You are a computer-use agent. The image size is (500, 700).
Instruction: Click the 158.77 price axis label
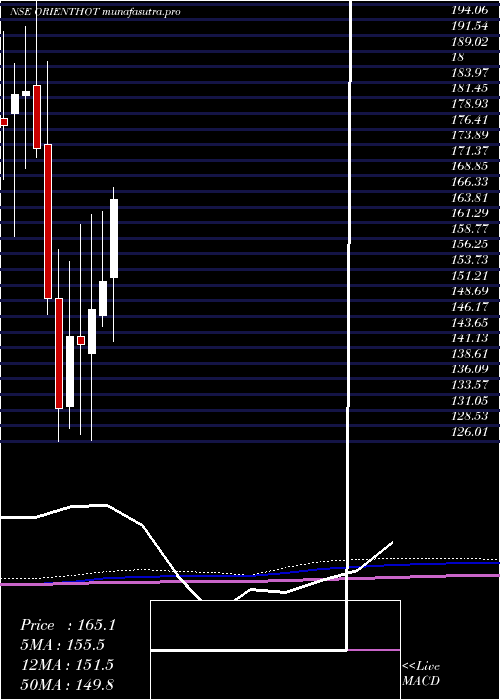coord(470,229)
